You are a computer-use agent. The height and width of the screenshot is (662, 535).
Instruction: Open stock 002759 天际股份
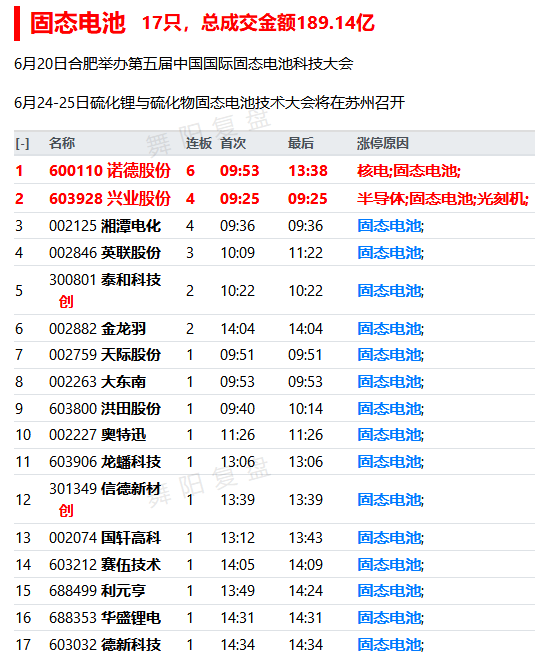pos(105,355)
